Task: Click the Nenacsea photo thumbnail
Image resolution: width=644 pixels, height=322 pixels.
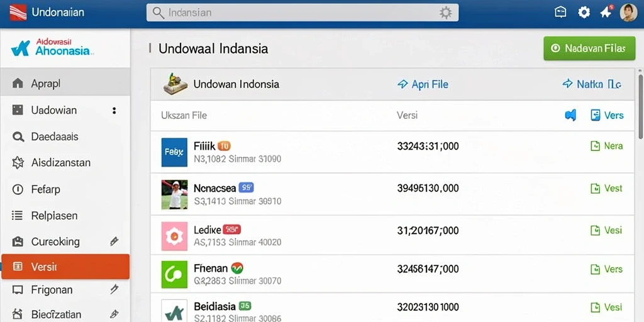Action: click(175, 194)
